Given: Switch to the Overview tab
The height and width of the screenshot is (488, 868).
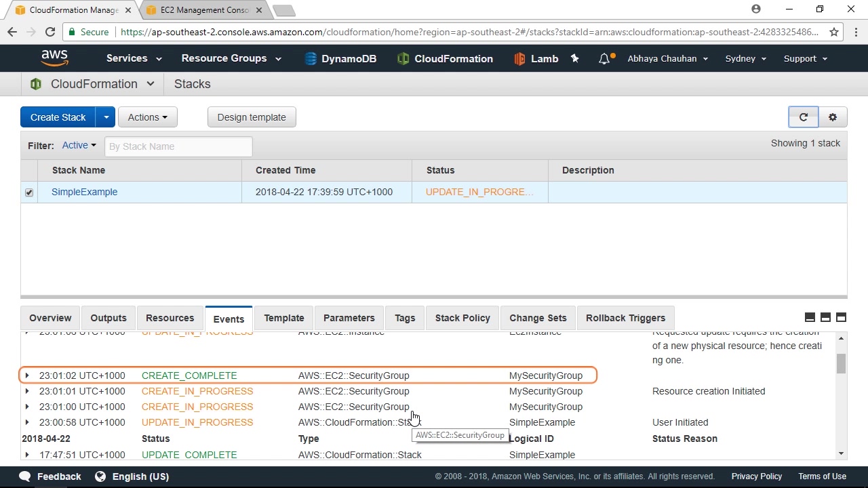Looking at the screenshot, I should point(50,318).
